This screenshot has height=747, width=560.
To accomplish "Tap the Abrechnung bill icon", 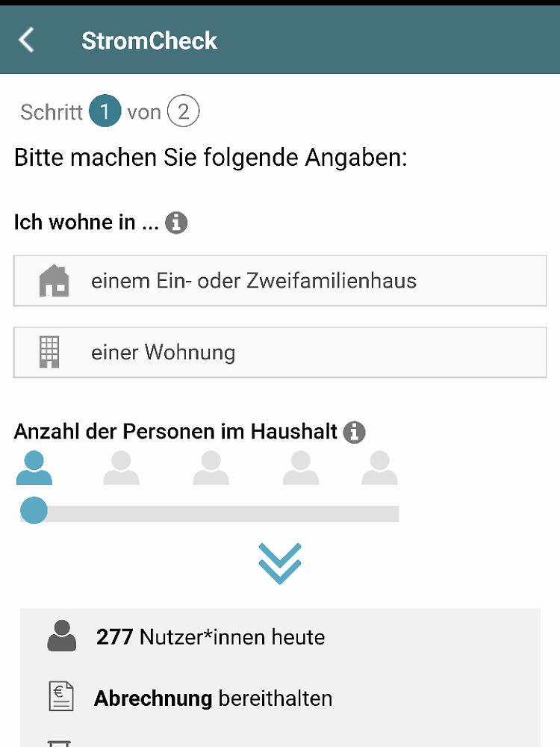I will [61, 697].
